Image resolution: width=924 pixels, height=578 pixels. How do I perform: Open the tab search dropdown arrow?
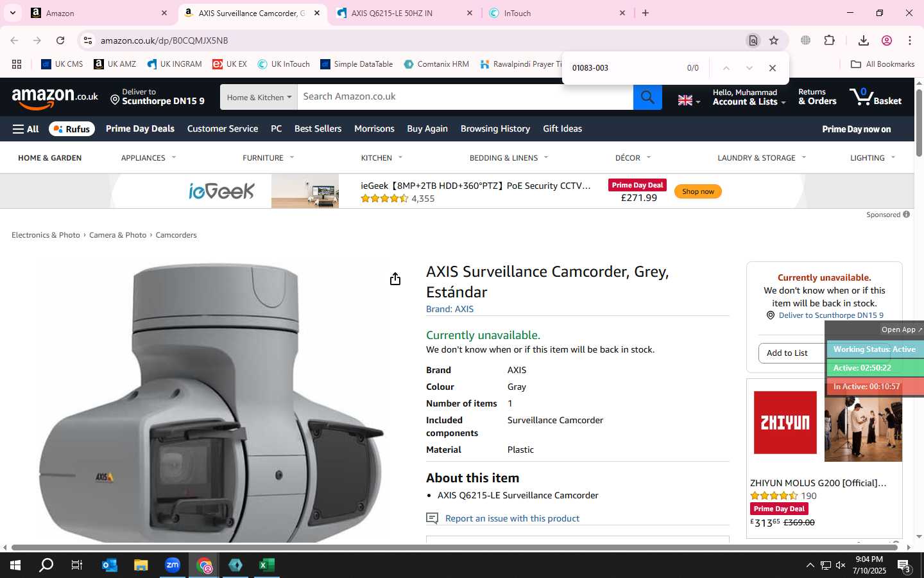pos(12,13)
